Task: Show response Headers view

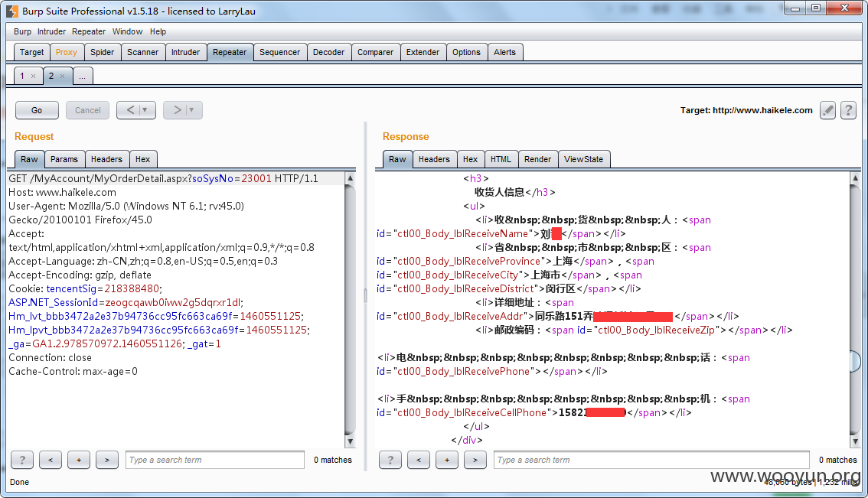Action: [x=434, y=159]
